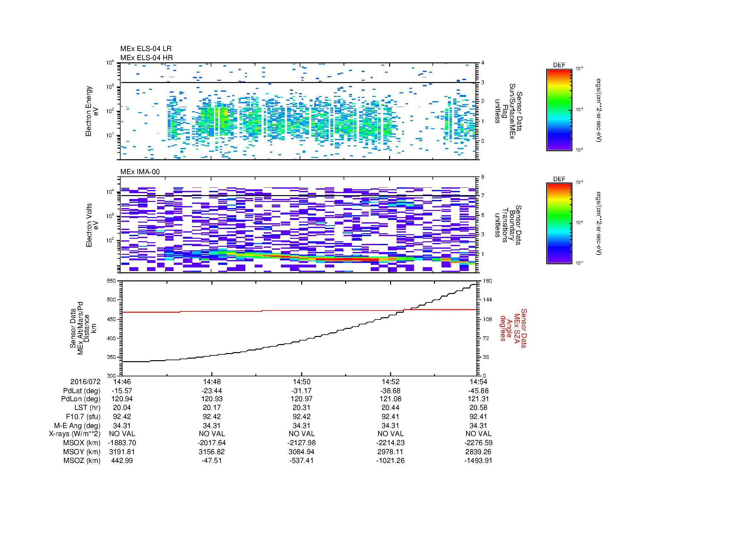This screenshot has width=756, height=534.
Task: Click PdLon value '121.31'
Action: [478, 399]
